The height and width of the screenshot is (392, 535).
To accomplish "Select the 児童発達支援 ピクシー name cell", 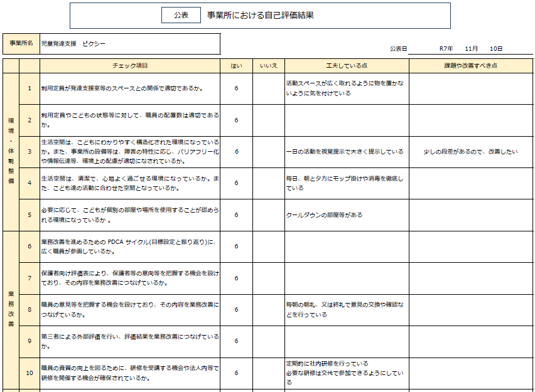I will tap(130, 44).
